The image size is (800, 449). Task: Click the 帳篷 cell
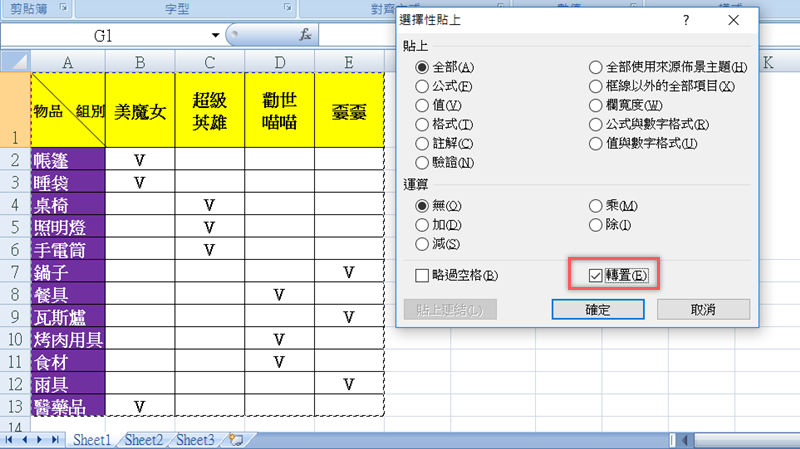(x=68, y=160)
